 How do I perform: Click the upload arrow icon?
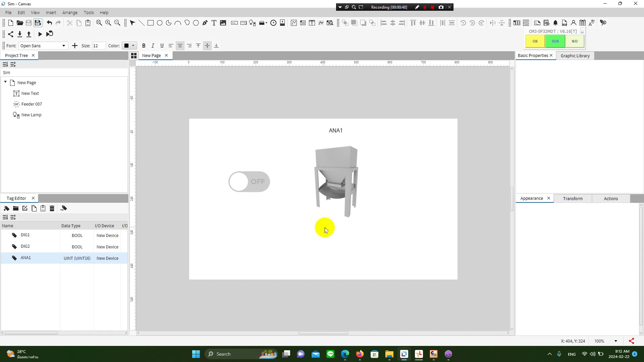tap(29, 34)
